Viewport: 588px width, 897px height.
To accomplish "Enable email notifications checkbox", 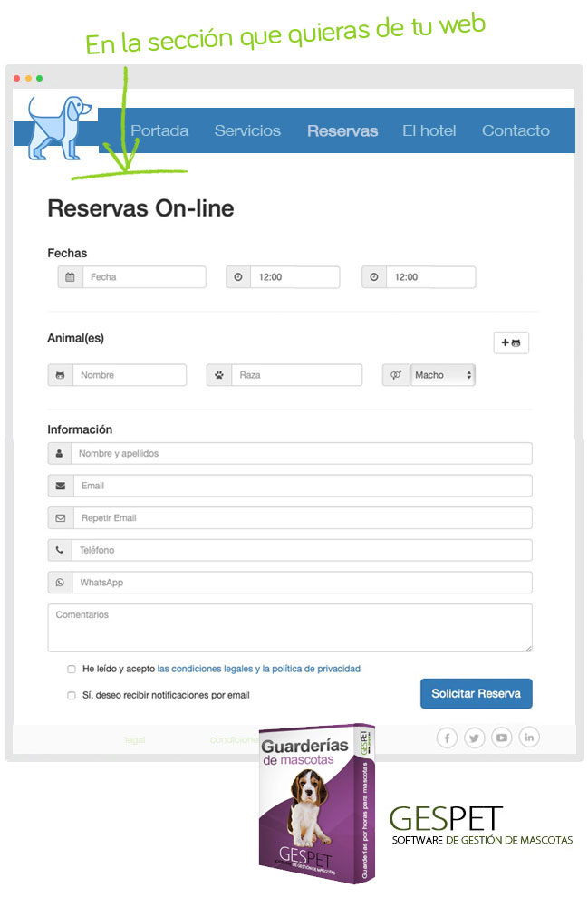I will pyautogui.click(x=72, y=696).
